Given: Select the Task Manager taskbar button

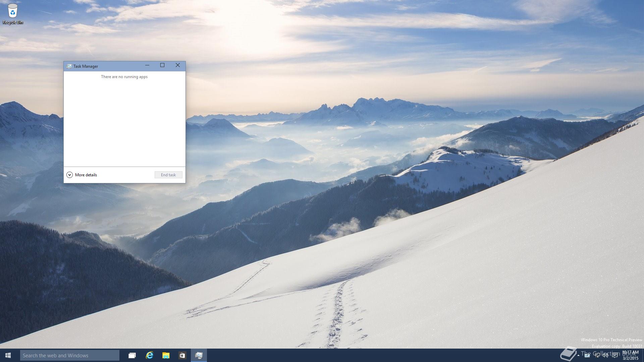Looking at the screenshot, I should tap(199, 355).
